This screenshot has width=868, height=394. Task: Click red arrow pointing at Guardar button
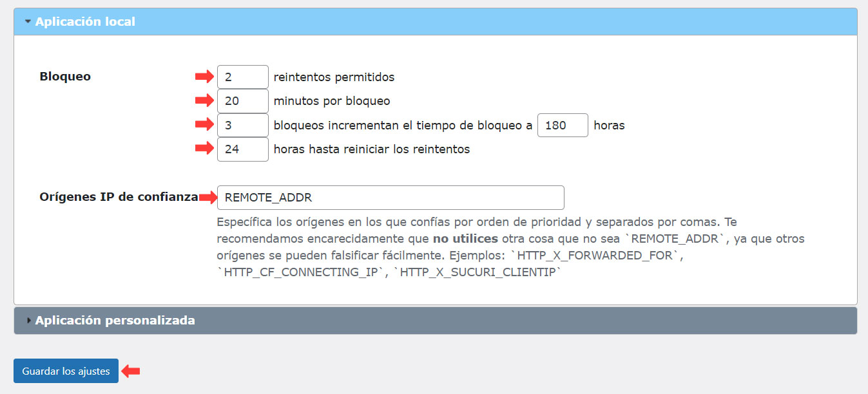coord(131,371)
